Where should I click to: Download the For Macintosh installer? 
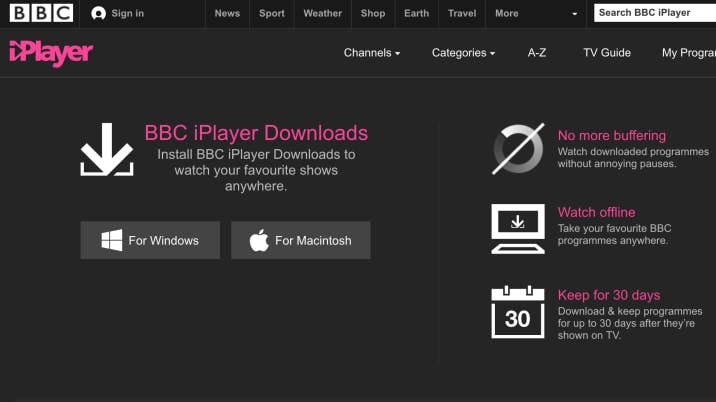pyautogui.click(x=301, y=240)
